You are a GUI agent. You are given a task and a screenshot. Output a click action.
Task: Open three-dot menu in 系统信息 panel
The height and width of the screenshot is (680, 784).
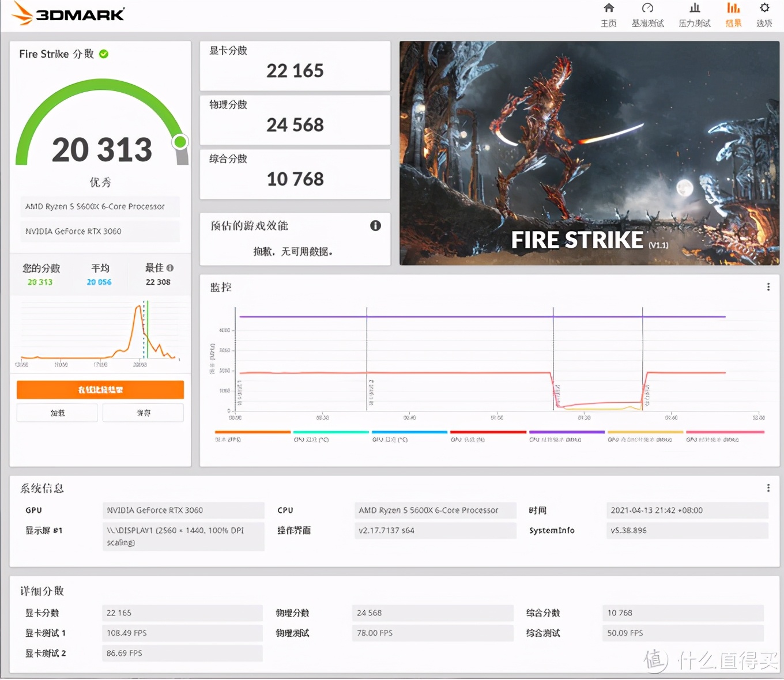click(768, 488)
